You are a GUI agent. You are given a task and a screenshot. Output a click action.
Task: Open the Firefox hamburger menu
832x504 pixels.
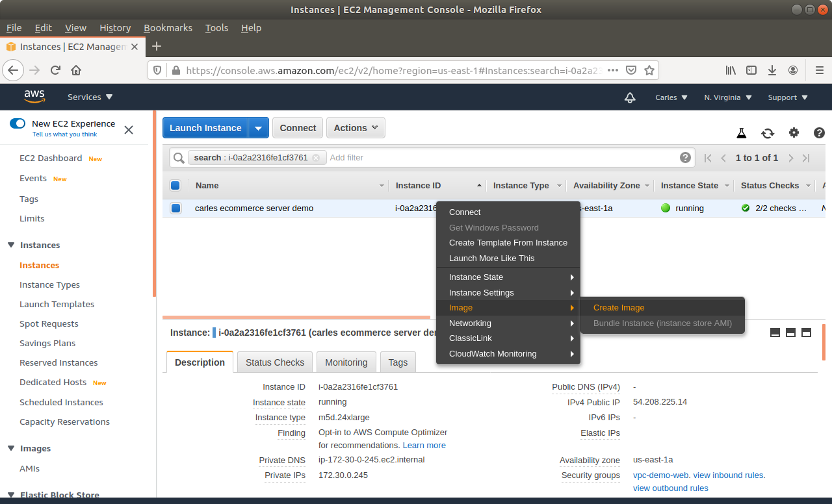[819, 70]
